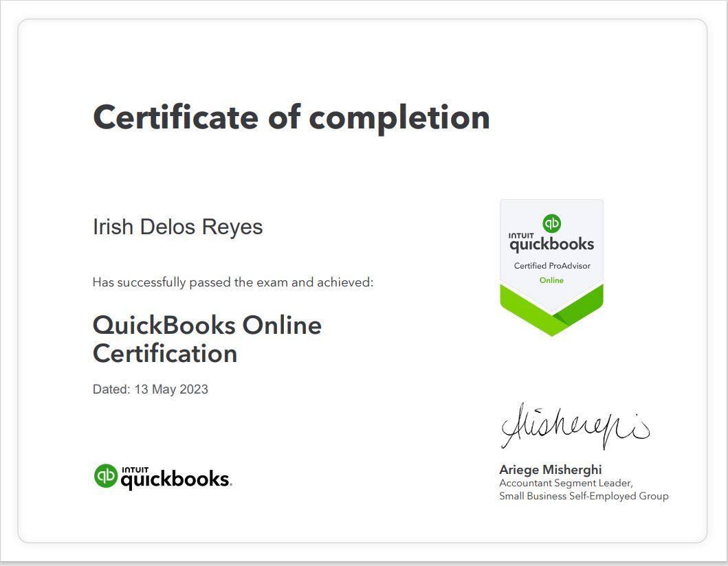Image resolution: width=728 pixels, height=566 pixels.
Task: Expand the QuickBooks Online Certification title
Action: 207,339
